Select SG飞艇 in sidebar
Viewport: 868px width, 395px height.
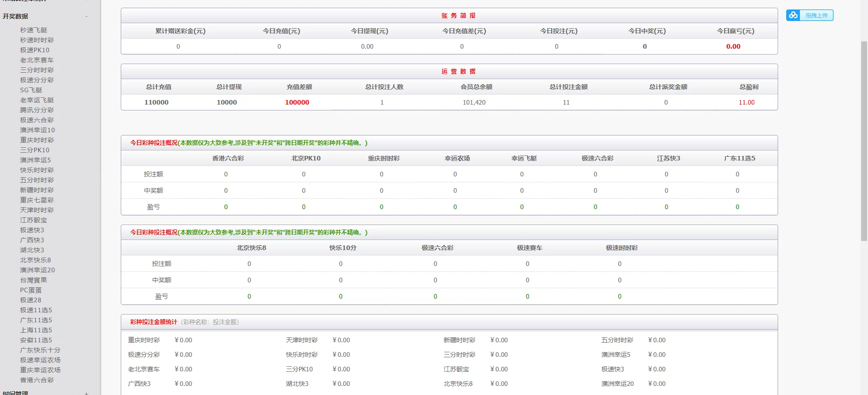click(x=31, y=90)
